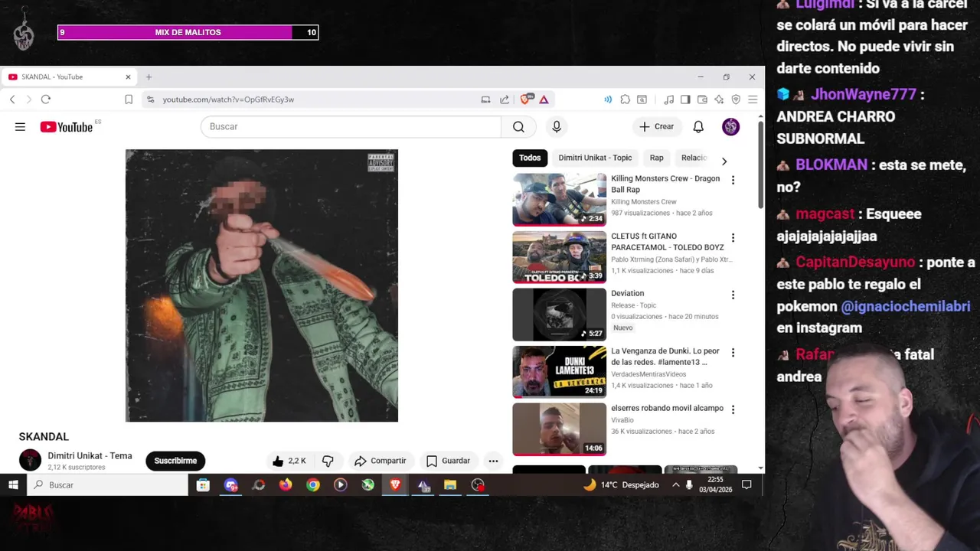Select Dimitri Unikat - Topic chip
980x551 pixels.
[x=595, y=158]
